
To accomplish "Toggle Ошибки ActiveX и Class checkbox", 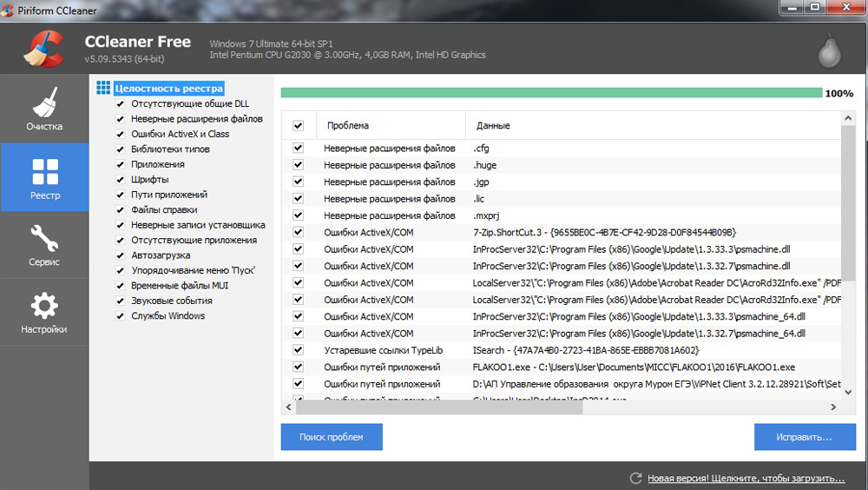I will click(120, 134).
